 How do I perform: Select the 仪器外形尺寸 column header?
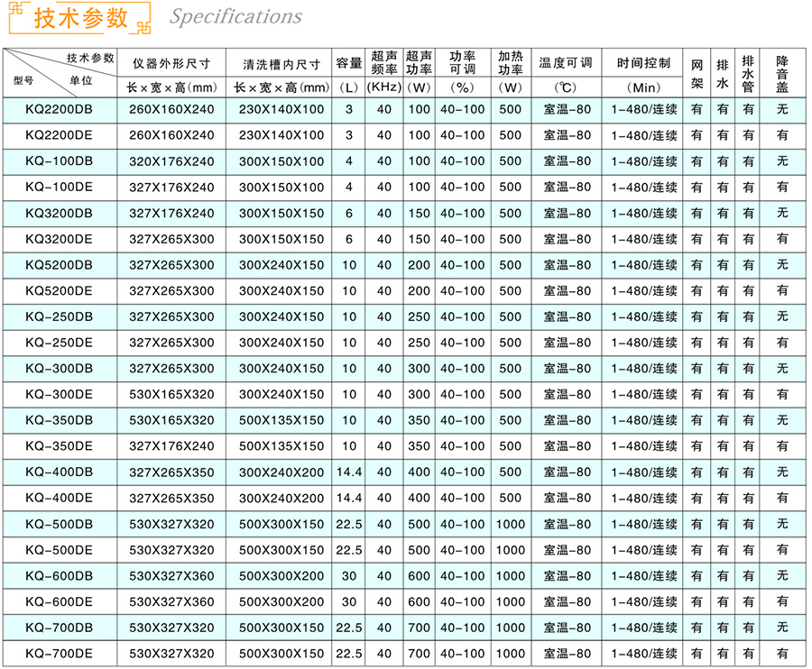171,63
